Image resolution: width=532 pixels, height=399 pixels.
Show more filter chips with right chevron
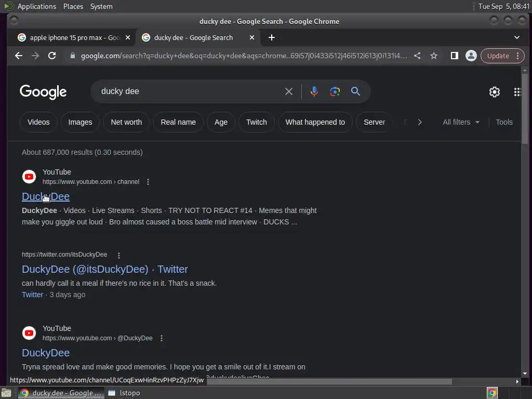point(420,122)
